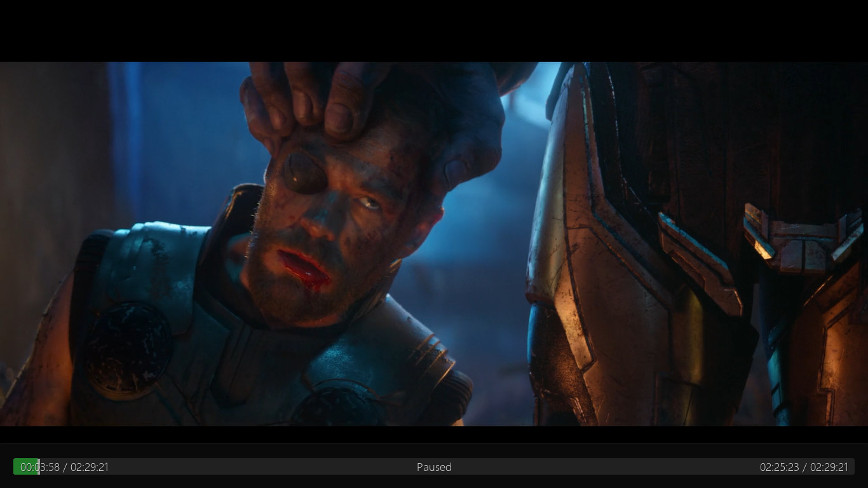Click the elapsed time 00:03:58 / 02:29:21

point(64,467)
